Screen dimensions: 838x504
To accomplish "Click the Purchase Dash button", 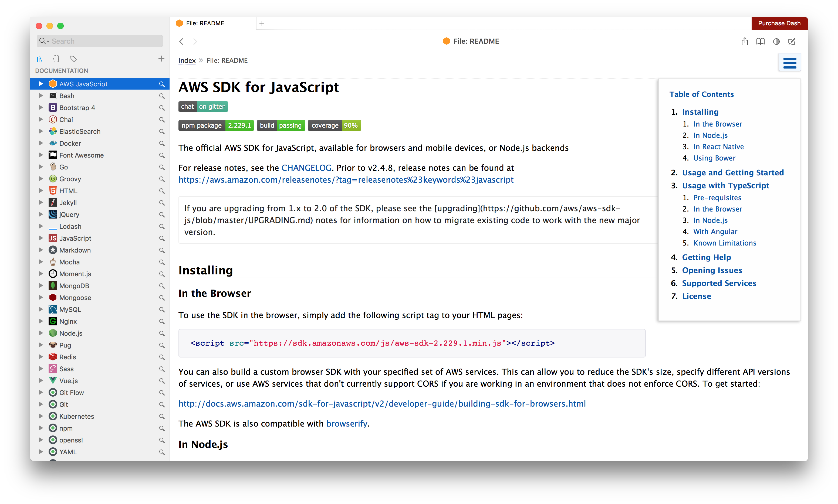I will (x=779, y=23).
